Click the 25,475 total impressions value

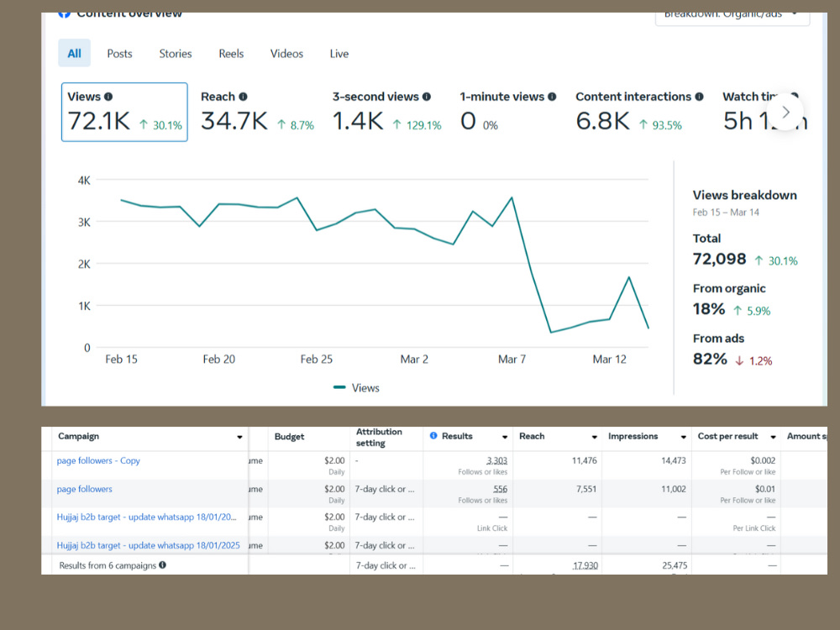pyautogui.click(x=675, y=565)
